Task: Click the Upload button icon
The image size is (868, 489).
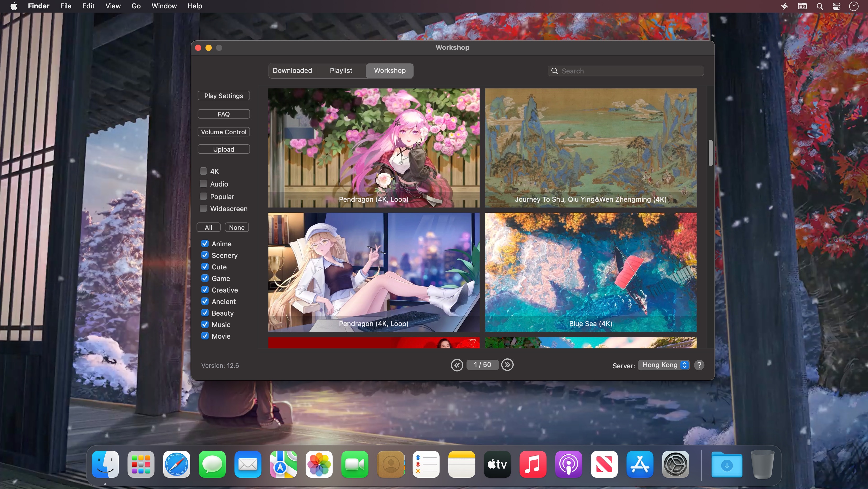Action: [x=224, y=149]
